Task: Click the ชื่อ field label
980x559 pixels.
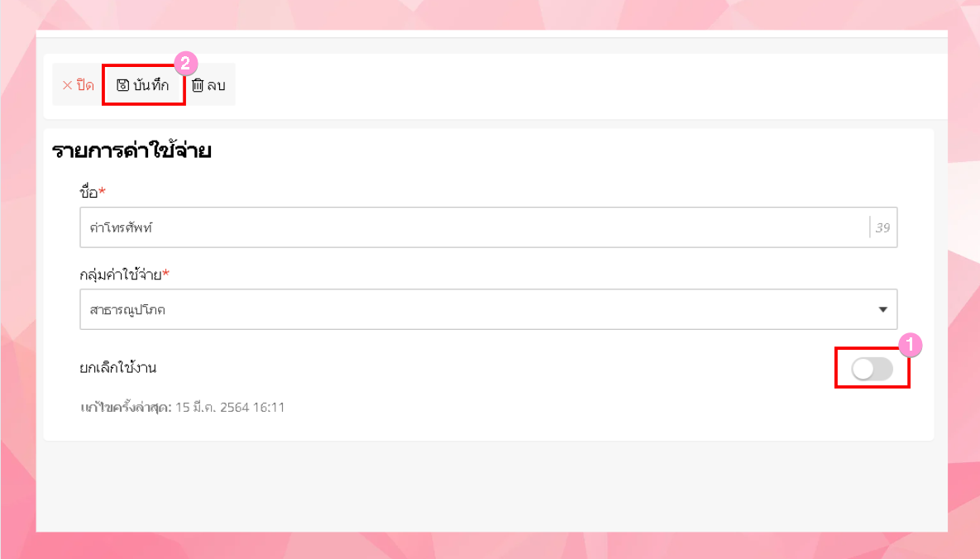Action: point(89,193)
